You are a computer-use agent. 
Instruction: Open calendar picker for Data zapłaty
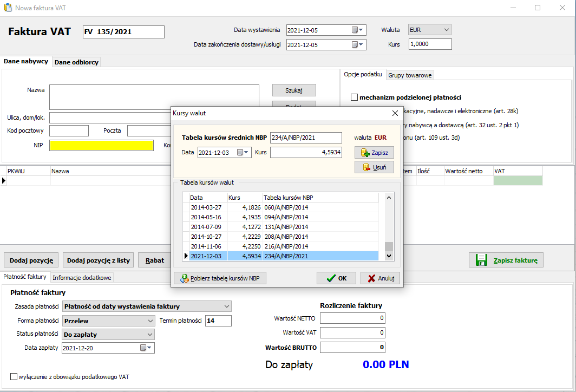click(x=146, y=348)
